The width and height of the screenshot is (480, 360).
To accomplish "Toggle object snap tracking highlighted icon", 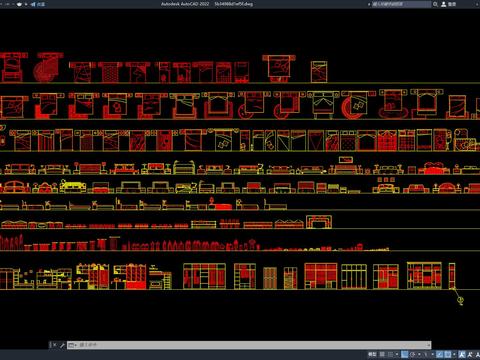I will [x=440, y=354].
